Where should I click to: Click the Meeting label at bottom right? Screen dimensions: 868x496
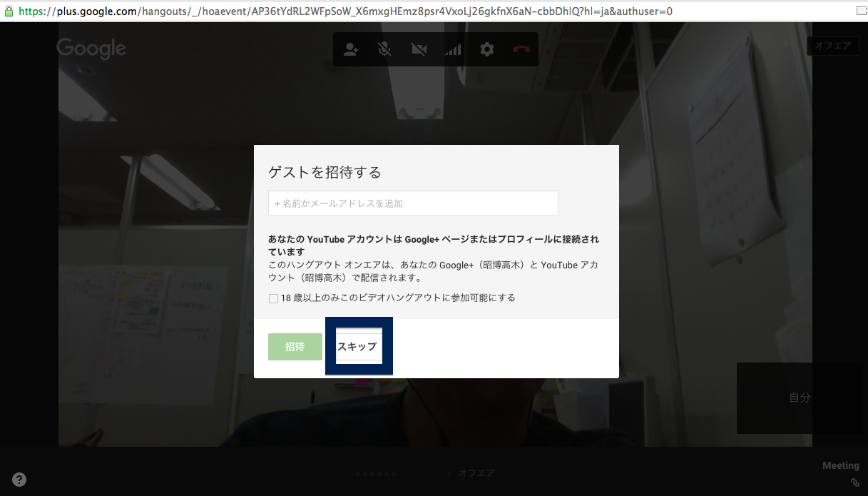(x=841, y=465)
